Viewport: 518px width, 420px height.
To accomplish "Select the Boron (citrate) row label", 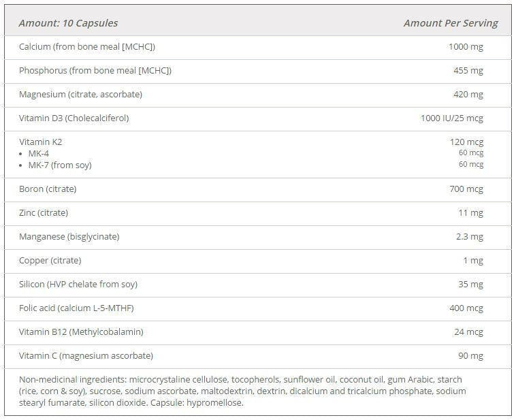I will pos(48,189).
